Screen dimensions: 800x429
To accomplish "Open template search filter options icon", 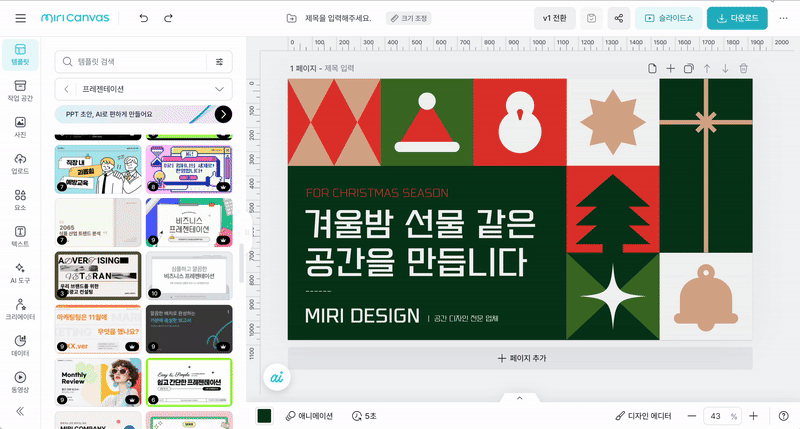I will [x=219, y=61].
